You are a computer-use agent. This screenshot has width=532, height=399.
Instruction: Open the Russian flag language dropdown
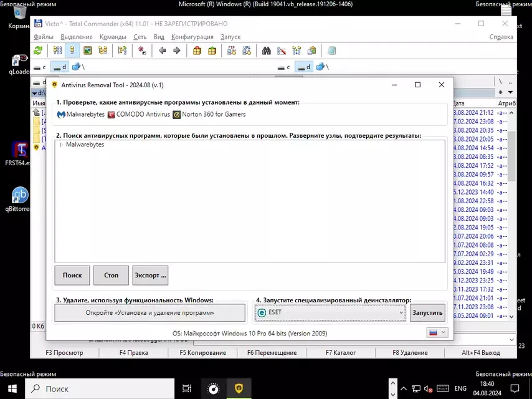point(437,333)
